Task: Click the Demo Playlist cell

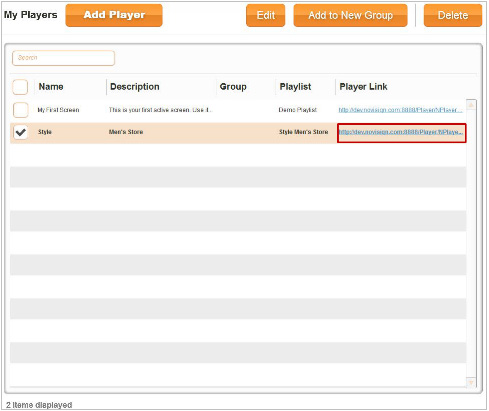Action: [298, 110]
